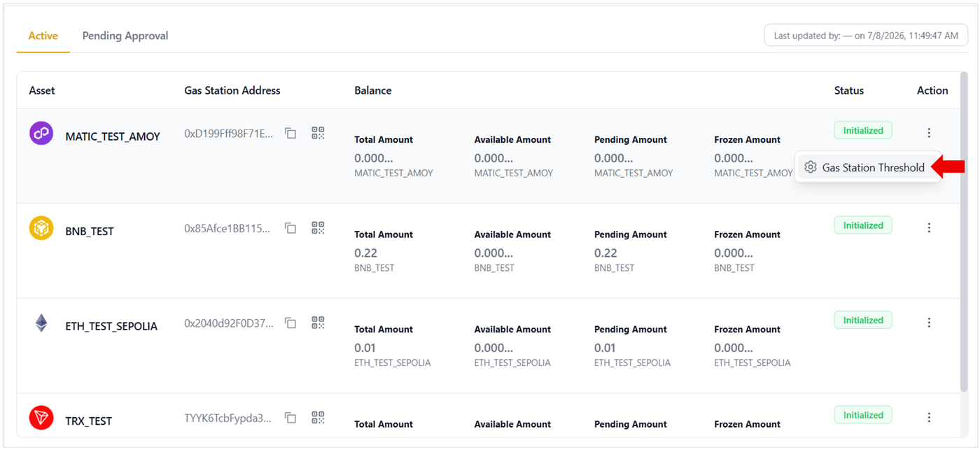Click the MATIC_TEST_AMOY Available Amount value
The image size is (980, 450).
493,158
